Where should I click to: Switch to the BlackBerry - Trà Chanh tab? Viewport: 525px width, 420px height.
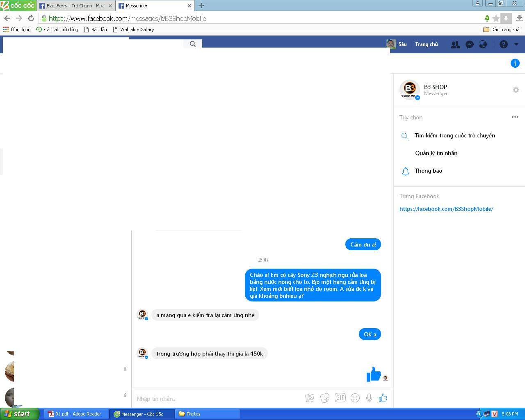point(75,6)
